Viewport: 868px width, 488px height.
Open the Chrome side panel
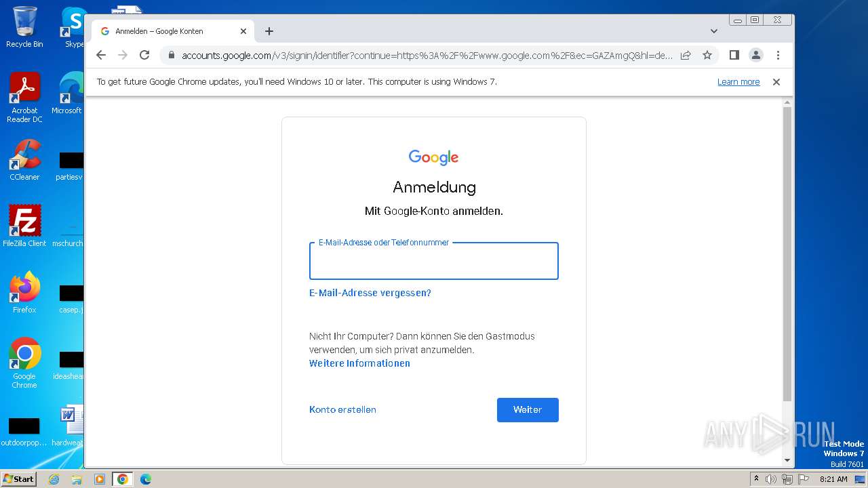coord(734,55)
